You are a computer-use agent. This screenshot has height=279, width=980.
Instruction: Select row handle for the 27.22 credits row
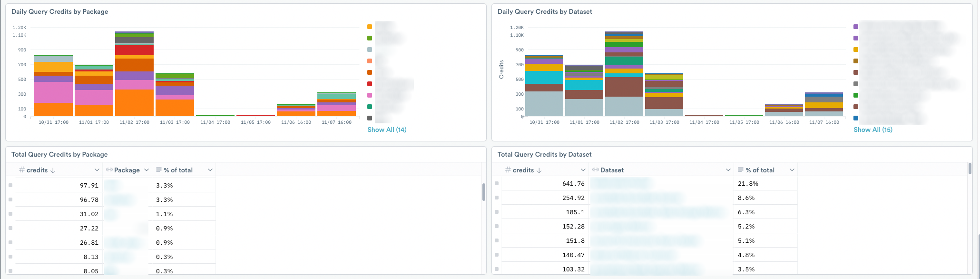(10, 228)
